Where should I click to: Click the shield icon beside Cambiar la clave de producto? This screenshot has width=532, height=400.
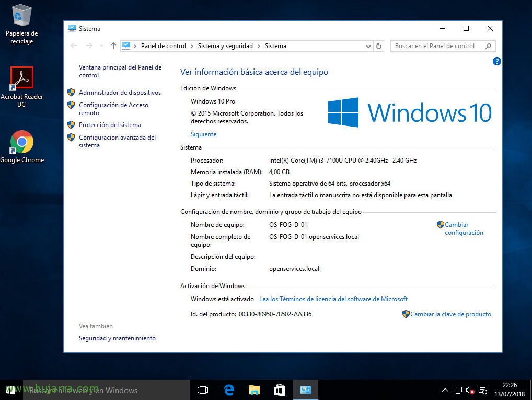point(406,314)
